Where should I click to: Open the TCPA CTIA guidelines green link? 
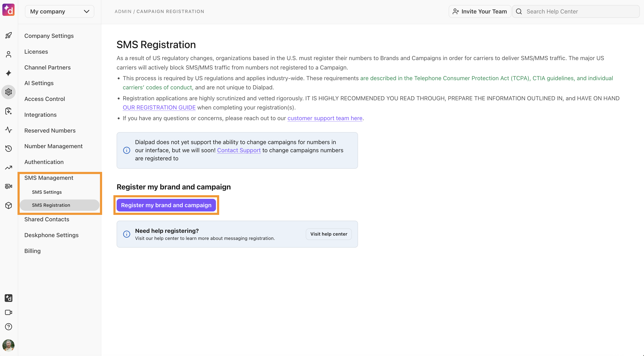coord(486,78)
